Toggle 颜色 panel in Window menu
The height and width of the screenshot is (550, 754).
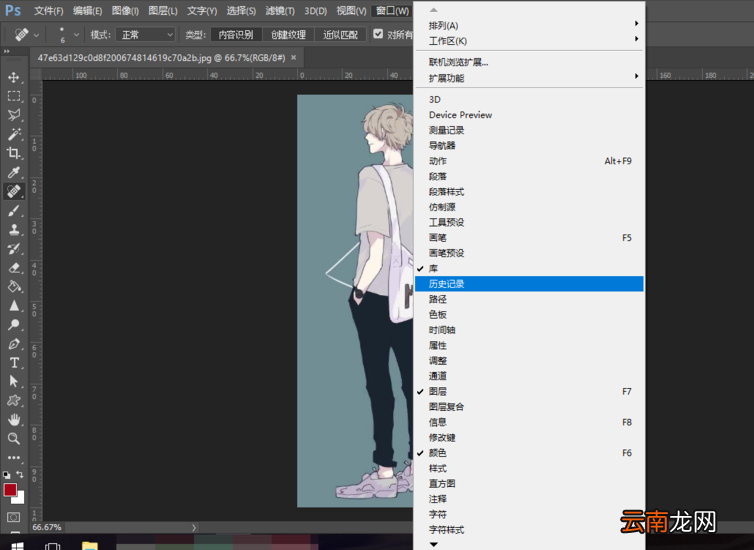[529, 453]
